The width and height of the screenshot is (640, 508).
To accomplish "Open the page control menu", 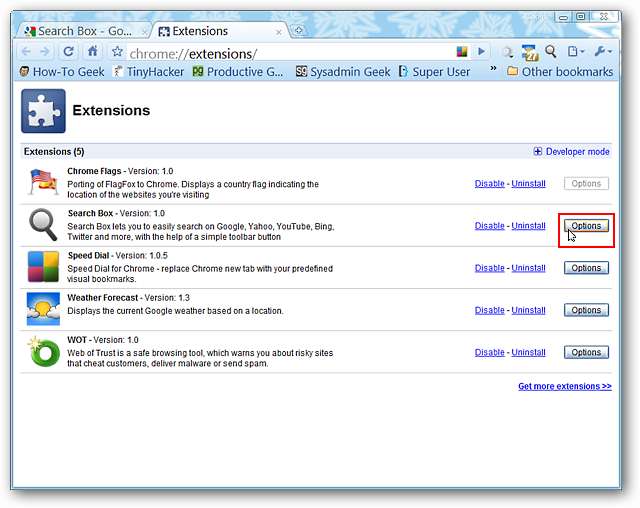I will click(x=576, y=51).
